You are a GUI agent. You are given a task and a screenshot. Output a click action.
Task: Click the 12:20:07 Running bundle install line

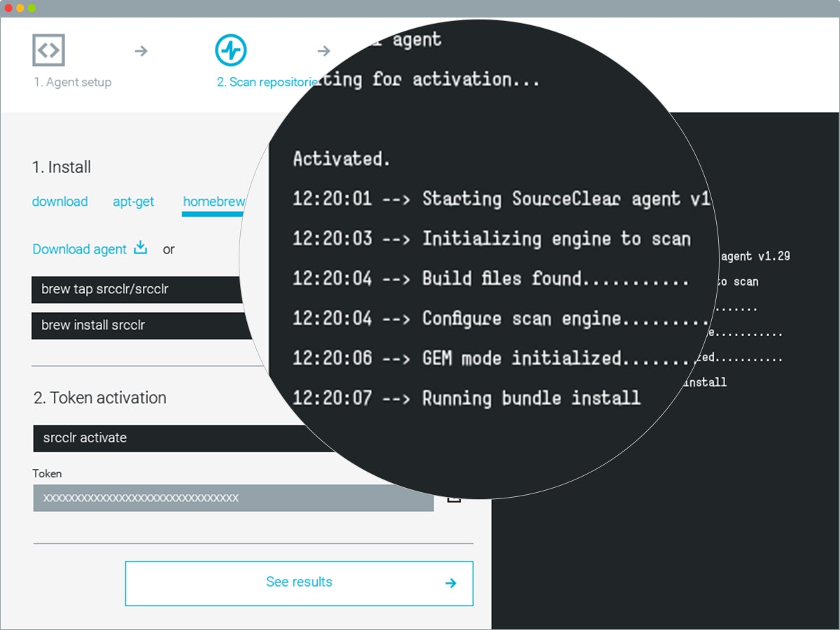[x=466, y=398]
